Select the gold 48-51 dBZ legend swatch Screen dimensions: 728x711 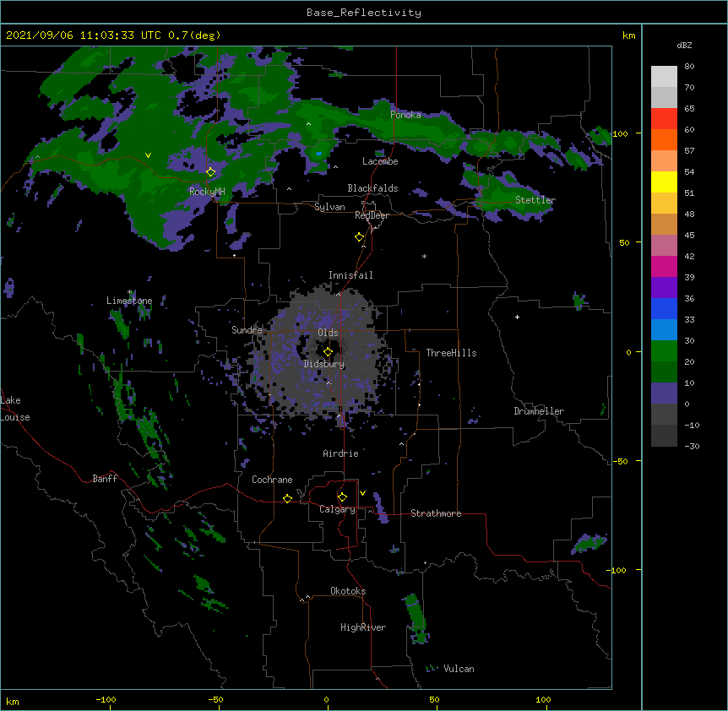pos(664,204)
